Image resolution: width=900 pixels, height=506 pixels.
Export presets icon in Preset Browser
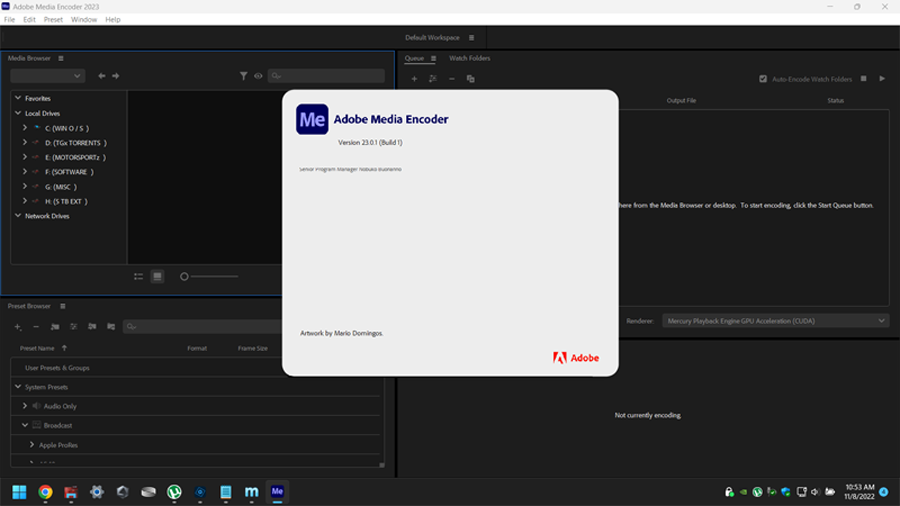click(111, 327)
